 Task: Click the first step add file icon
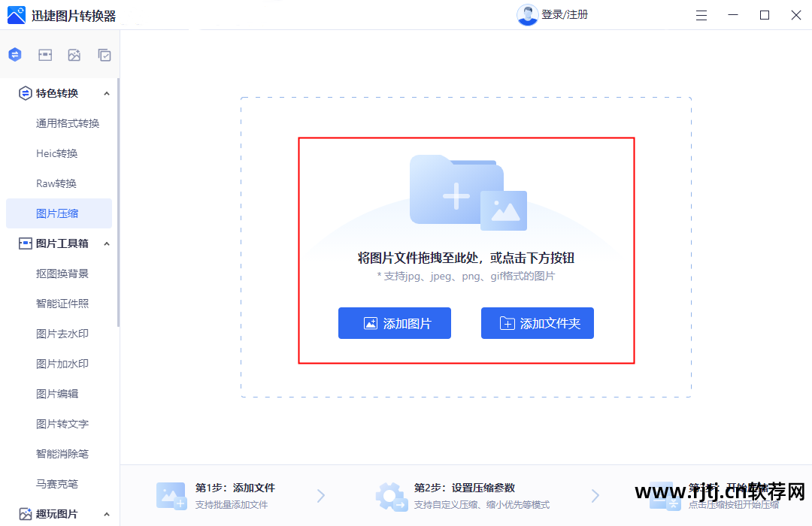[x=171, y=494]
